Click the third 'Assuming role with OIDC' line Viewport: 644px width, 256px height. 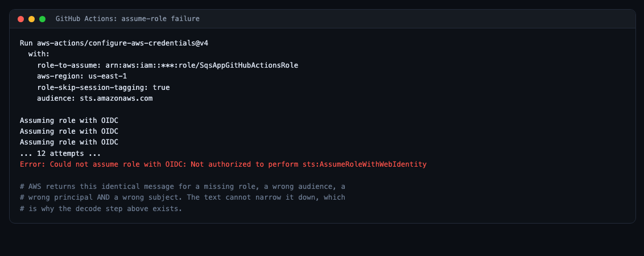pyautogui.click(x=69, y=143)
